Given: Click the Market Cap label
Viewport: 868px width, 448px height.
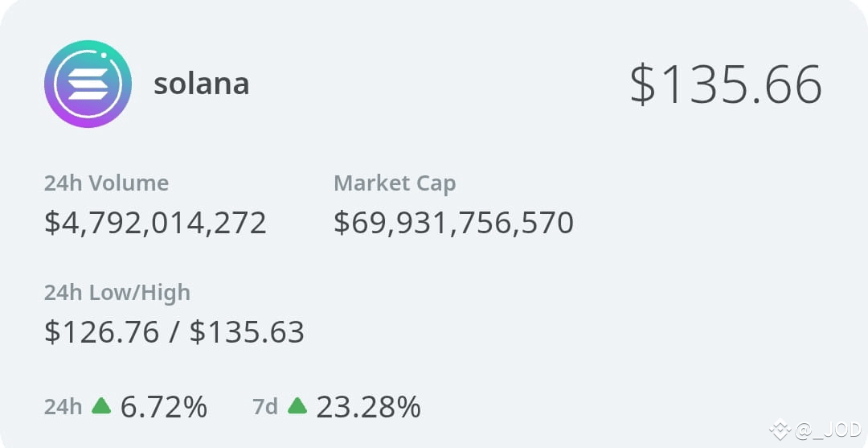Looking at the screenshot, I should point(395,184).
